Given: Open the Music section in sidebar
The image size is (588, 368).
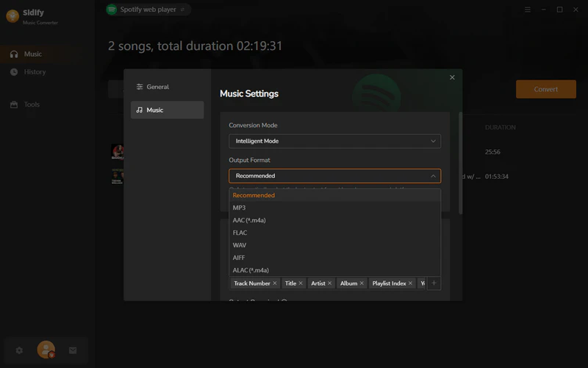Looking at the screenshot, I should 47,54.
